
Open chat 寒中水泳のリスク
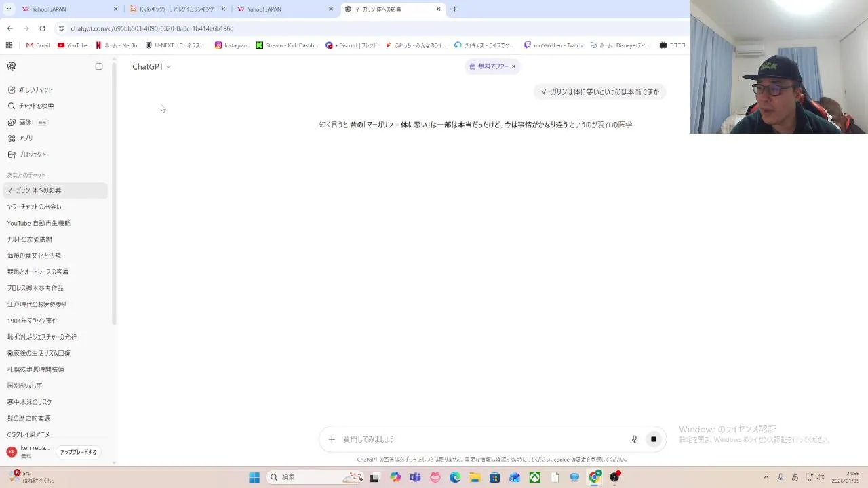click(56, 402)
